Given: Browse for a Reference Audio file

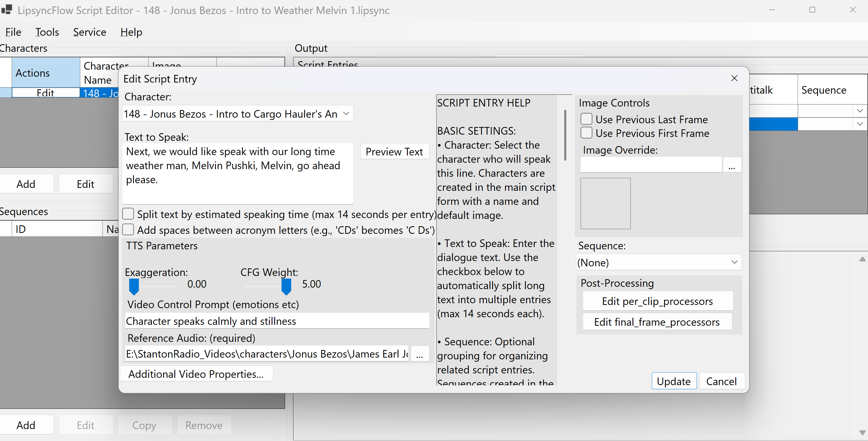Looking at the screenshot, I should click(x=419, y=354).
